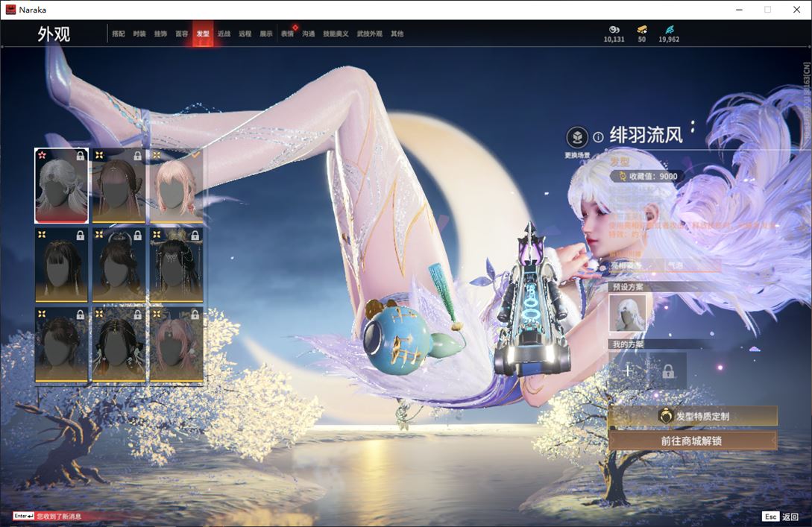Select the dark brown short updo hairstyle
Screen dimensions: 812x527
[62, 345]
